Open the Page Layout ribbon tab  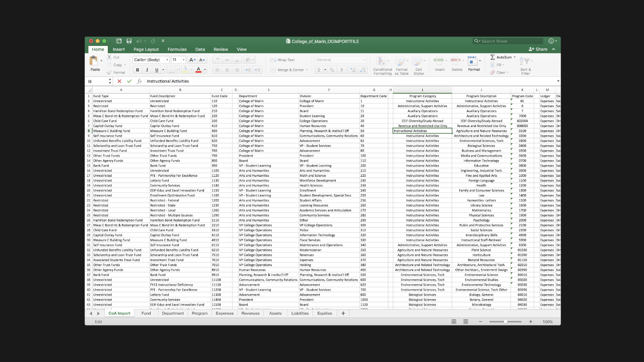click(x=146, y=49)
